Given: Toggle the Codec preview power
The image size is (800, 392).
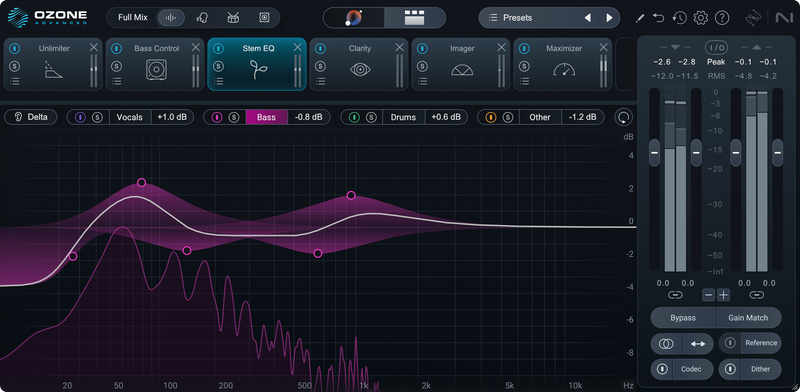Looking at the screenshot, I should coord(662,369).
